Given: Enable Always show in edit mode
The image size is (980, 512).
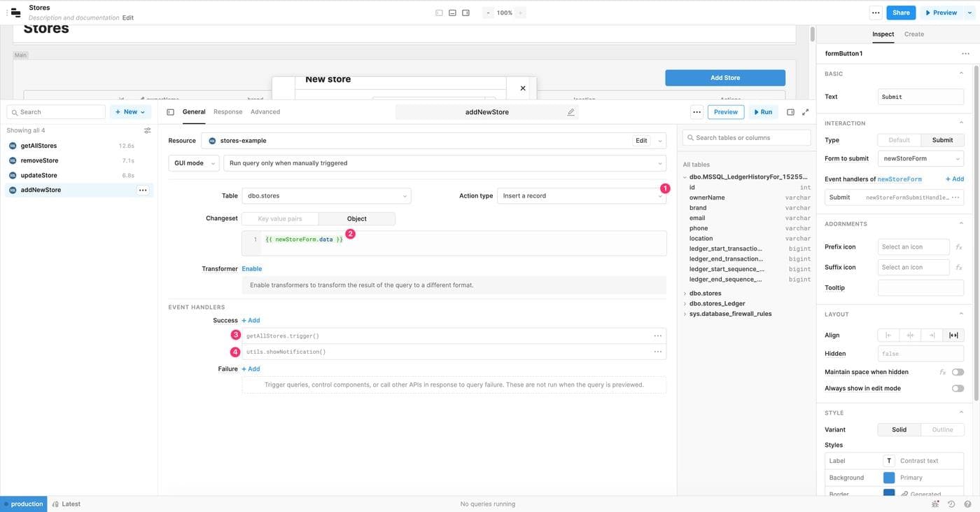Looking at the screenshot, I should [957, 388].
